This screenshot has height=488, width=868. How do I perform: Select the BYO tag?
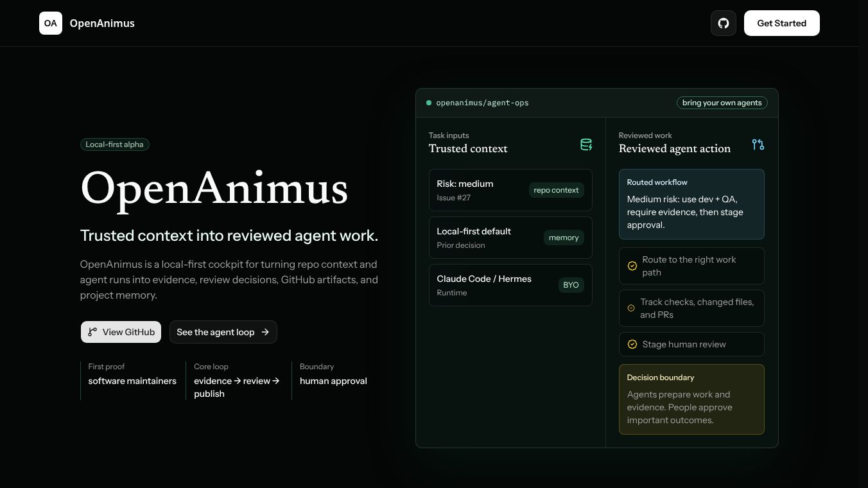point(571,285)
